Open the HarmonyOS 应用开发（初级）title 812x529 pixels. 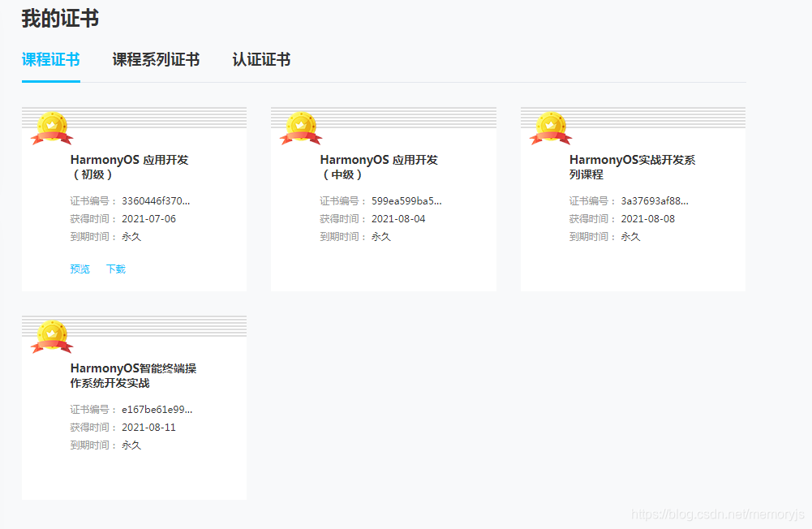click(x=130, y=167)
